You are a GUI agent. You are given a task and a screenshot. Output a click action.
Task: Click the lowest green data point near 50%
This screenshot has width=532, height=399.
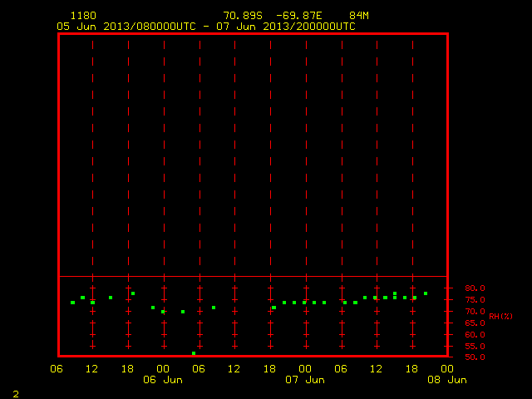coord(194,353)
